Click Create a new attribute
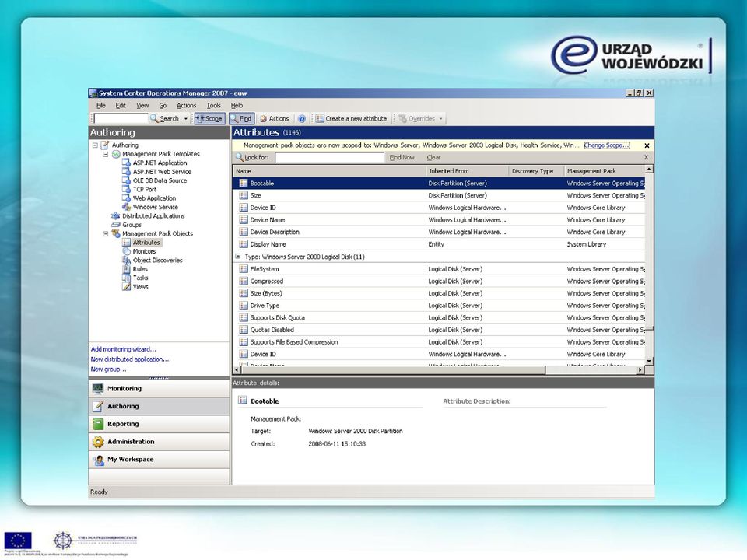 (x=352, y=118)
